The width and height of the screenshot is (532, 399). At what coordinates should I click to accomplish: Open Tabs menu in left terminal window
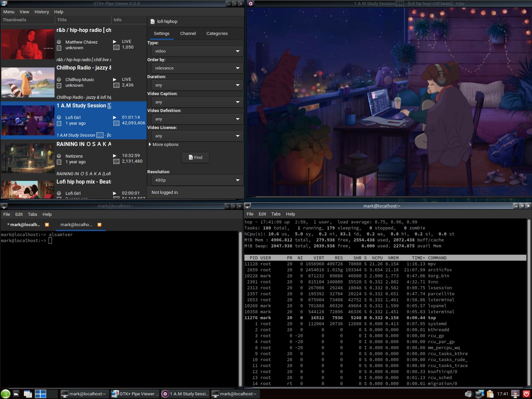pos(33,214)
